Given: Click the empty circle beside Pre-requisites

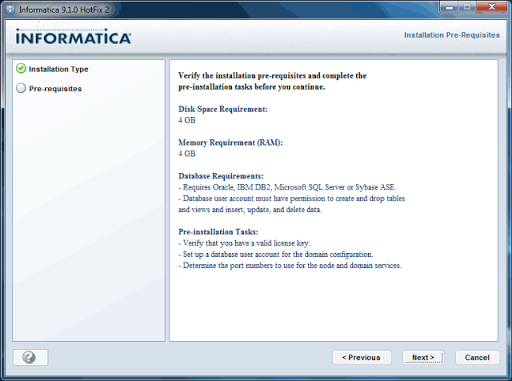Looking at the screenshot, I should tap(21, 88).
